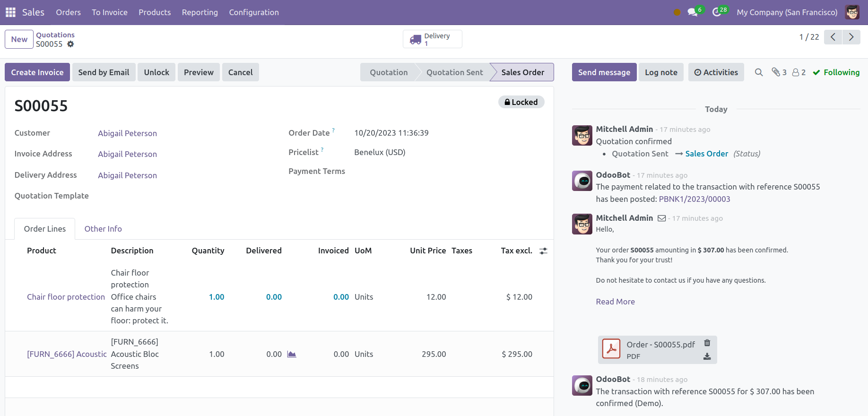The width and height of the screenshot is (868, 416).
Task: Open conversations chat bubble icon
Action: (693, 12)
